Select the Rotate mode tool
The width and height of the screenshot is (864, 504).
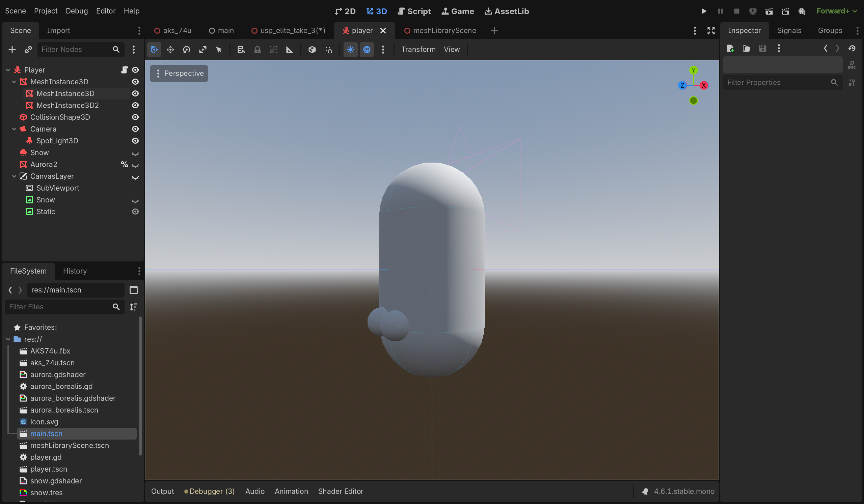[186, 50]
